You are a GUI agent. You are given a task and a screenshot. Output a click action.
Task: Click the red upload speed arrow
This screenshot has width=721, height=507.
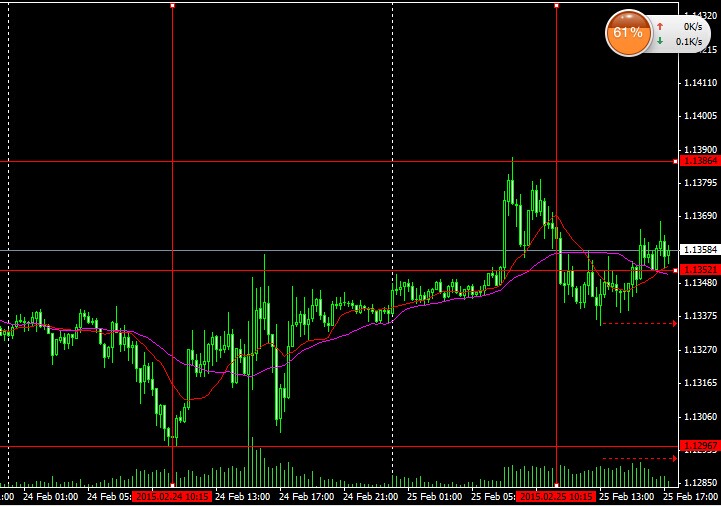coord(660,25)
